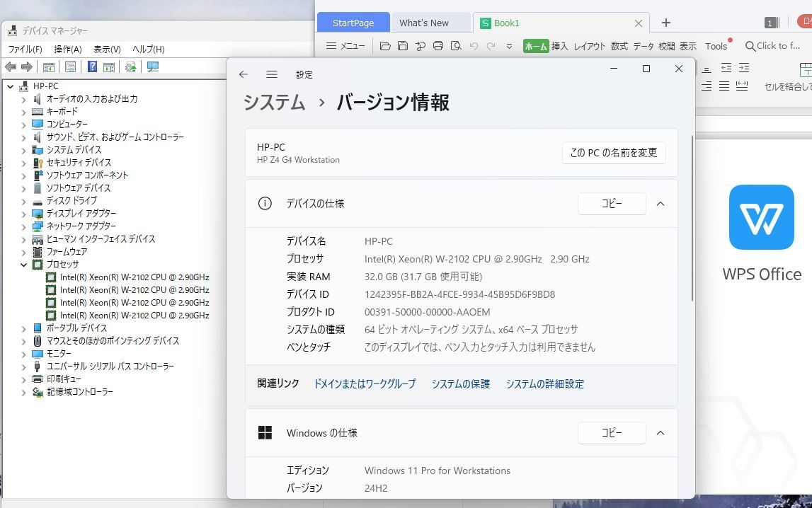The width and height of the screenshot is (812, 508).
Task: Click the システム breadcrumb in Settings
Action: point(274,102)
